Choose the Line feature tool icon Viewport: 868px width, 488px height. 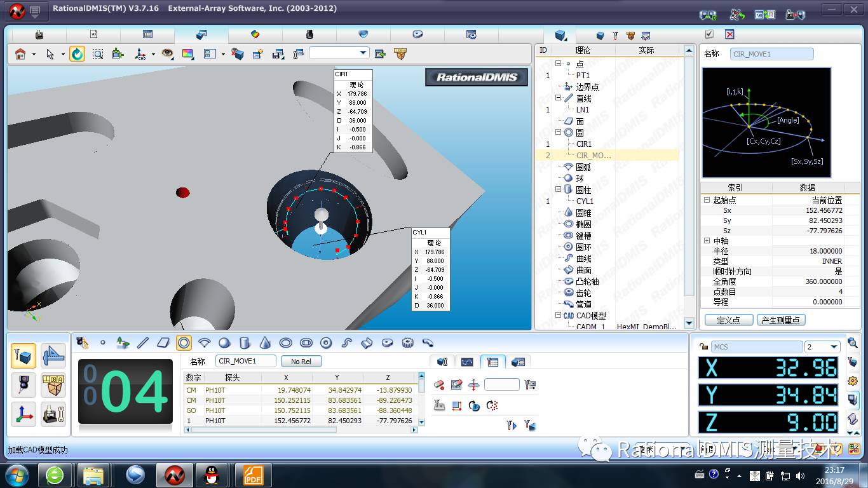tap(143, 343)
